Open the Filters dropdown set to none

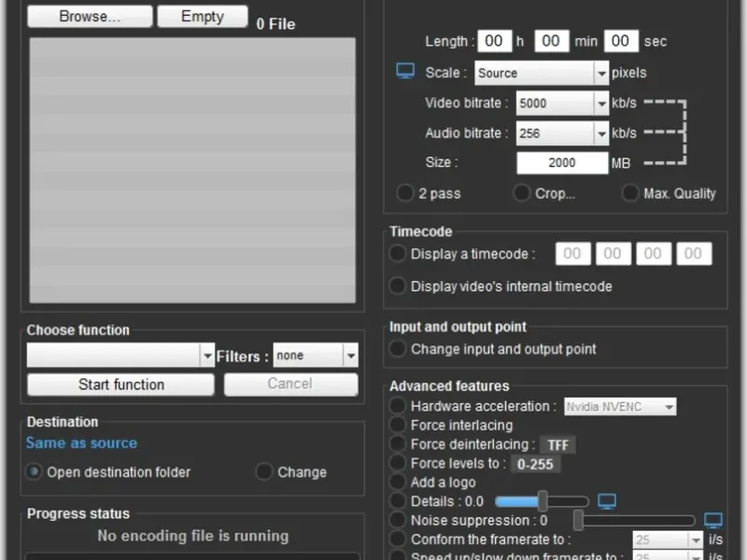tap(316, 356)
